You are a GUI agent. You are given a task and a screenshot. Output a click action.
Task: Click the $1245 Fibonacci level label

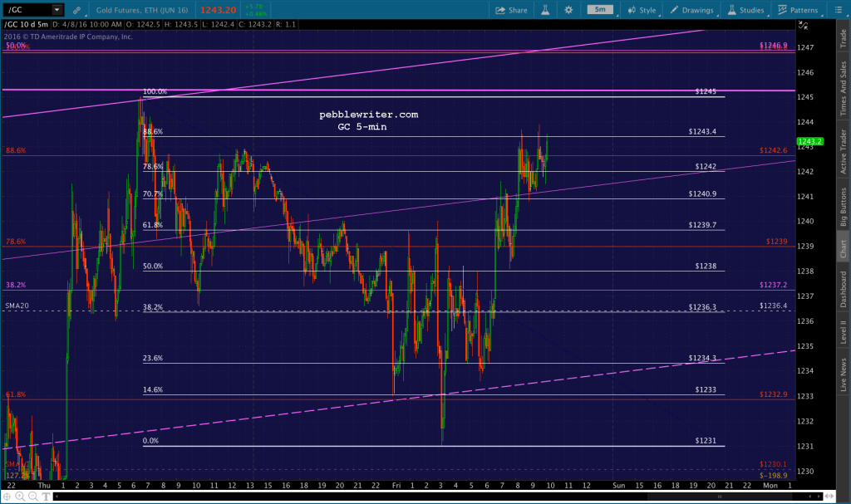[x=706, y=91]
